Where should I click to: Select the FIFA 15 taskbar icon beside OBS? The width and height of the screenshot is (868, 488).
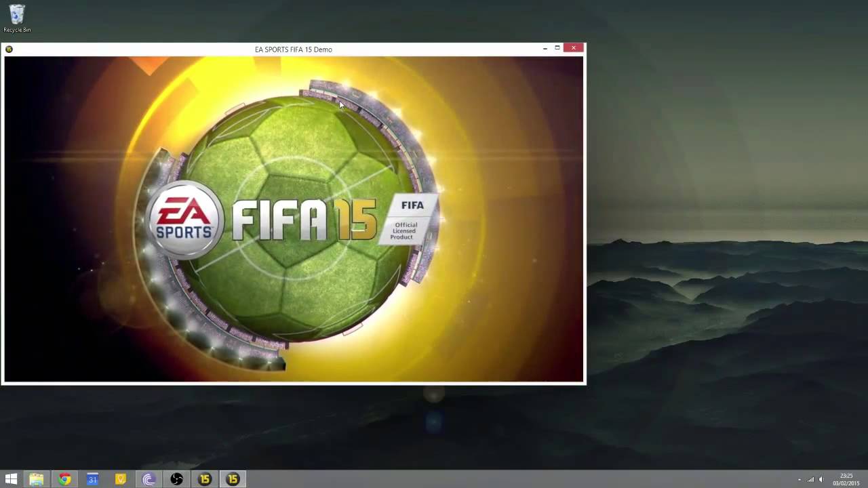coord(204,479)
